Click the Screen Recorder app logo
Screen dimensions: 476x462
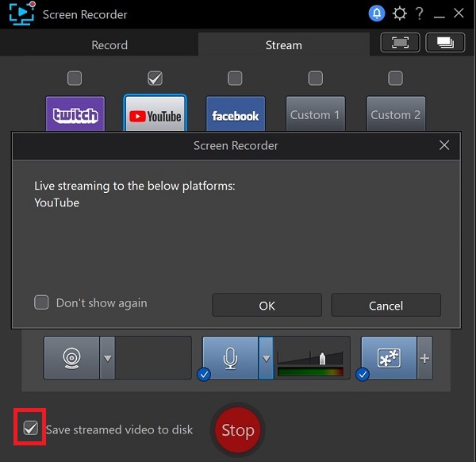point(22,13)
